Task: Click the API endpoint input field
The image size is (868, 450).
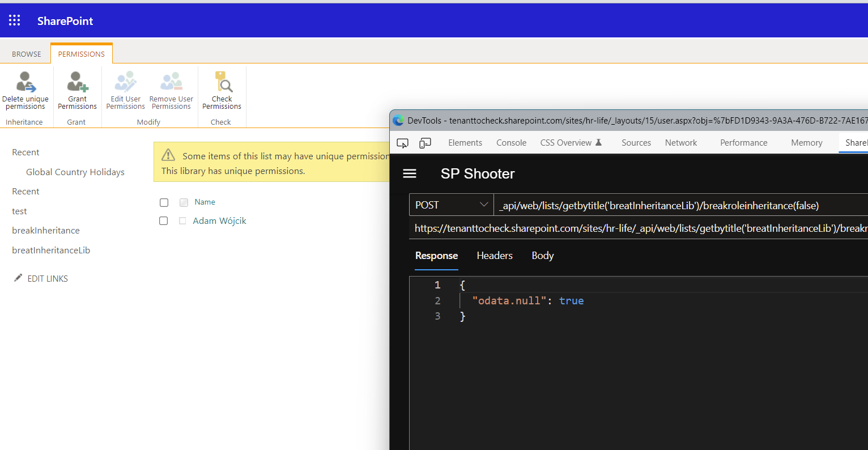Action: pyautogui.click(x=681, y=205)
